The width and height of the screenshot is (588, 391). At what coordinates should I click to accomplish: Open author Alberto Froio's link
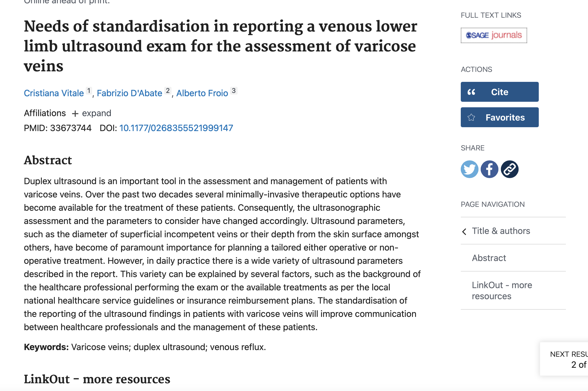pyautogui.click(x=202, y=93)
